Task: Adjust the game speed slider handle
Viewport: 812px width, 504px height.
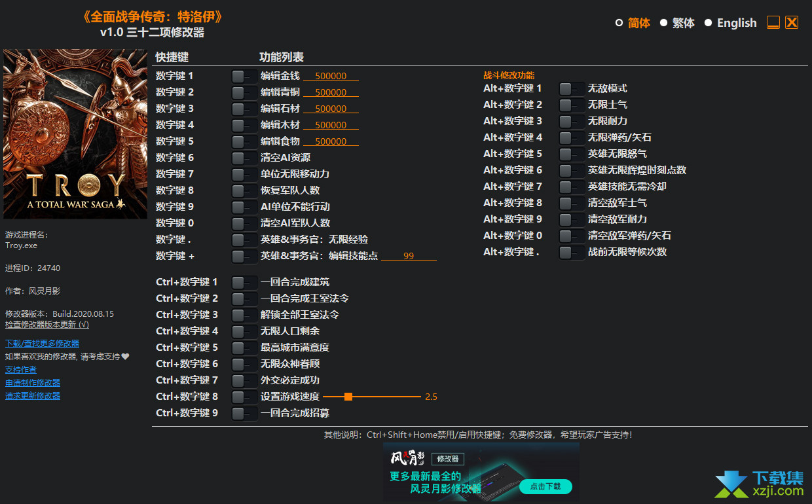Action: 348,397
